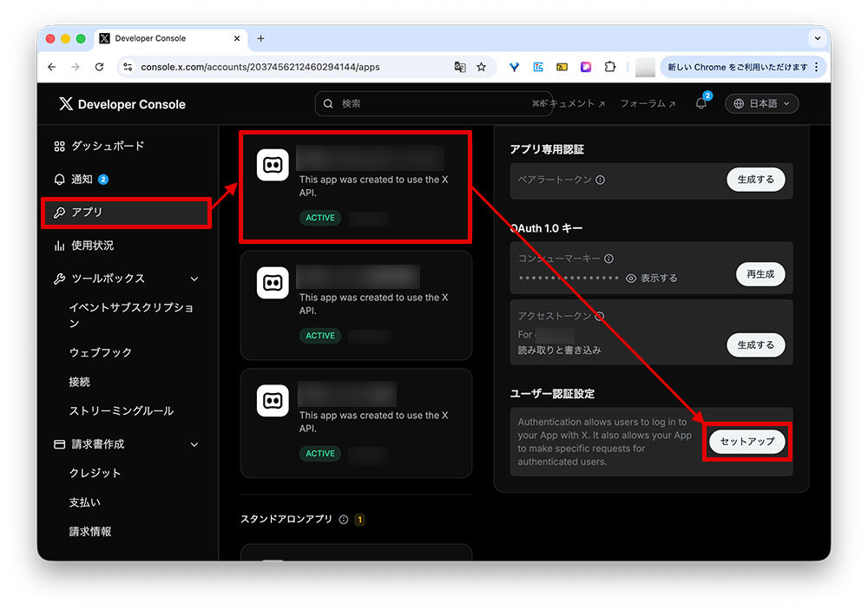Screen dimensions: 868x610
Task: Open フォーラム from the top bar
Action: tap(647, 103)
